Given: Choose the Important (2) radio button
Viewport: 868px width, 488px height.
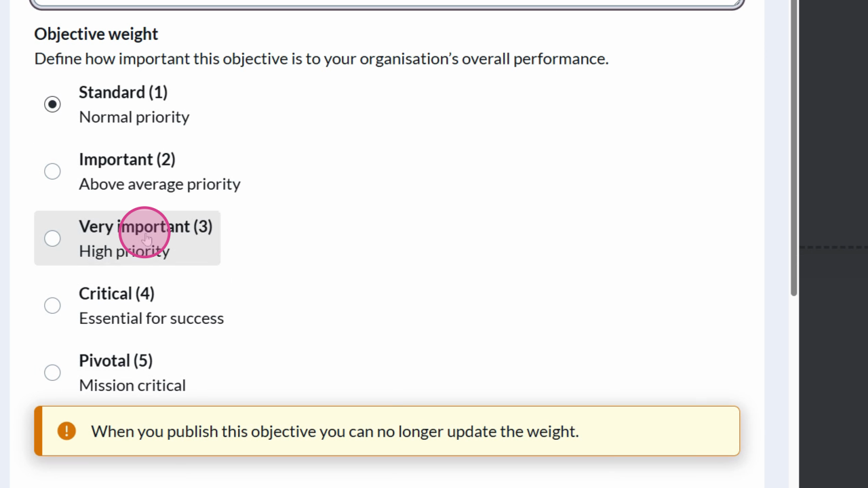Looking at the screenshot, I should point(52,171).
